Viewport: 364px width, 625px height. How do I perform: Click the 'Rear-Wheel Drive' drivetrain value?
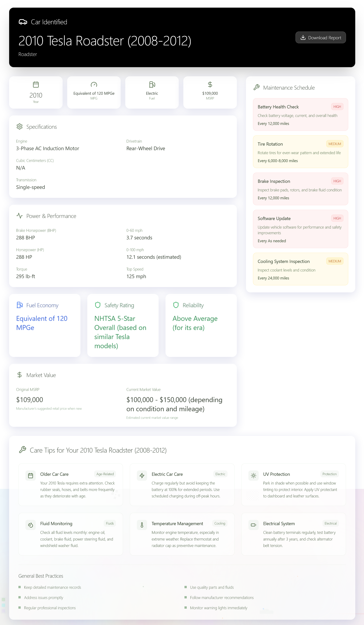click(x=146, y=148)
